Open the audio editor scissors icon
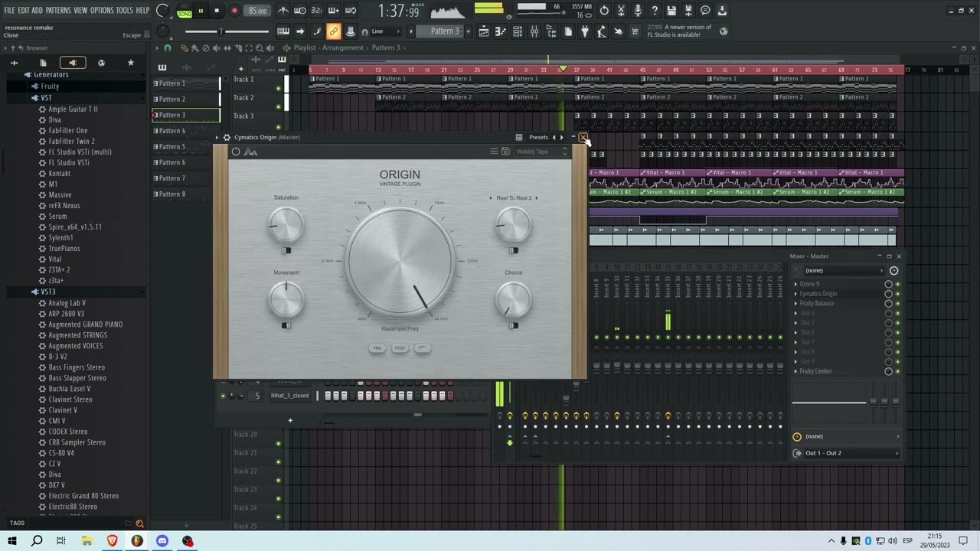980x551 pixels. click(x=621, y=11)
